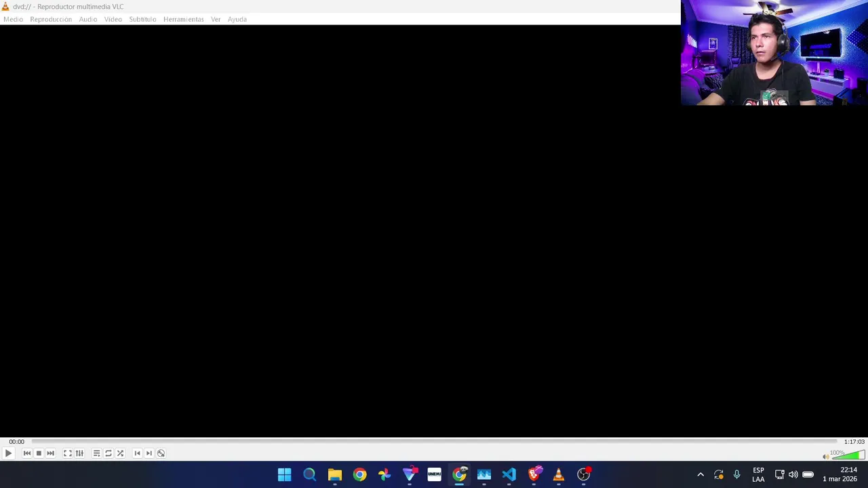Open the Windows Start menu
The width and height of the screenshot is (868, 488).
pos(285,474)
